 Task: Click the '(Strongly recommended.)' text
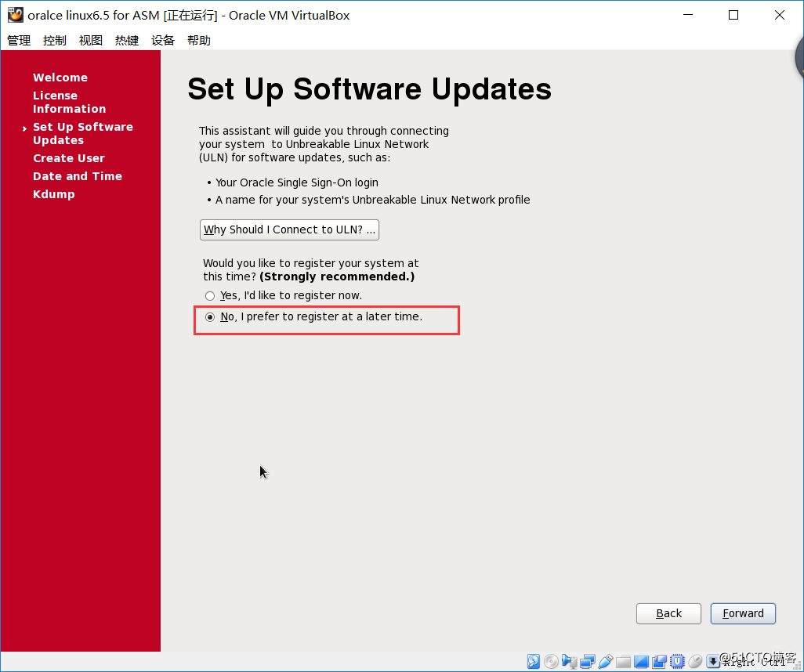[x=337, y=276]
